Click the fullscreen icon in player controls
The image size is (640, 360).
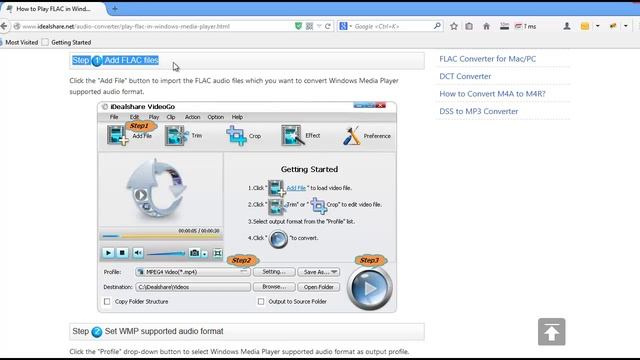(x=218, y=253)
